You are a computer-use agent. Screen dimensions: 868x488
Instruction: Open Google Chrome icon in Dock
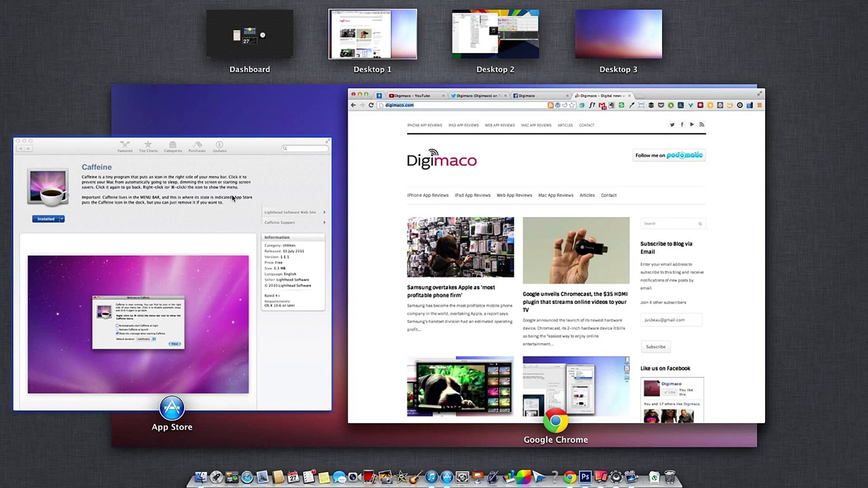coord(570,477)
